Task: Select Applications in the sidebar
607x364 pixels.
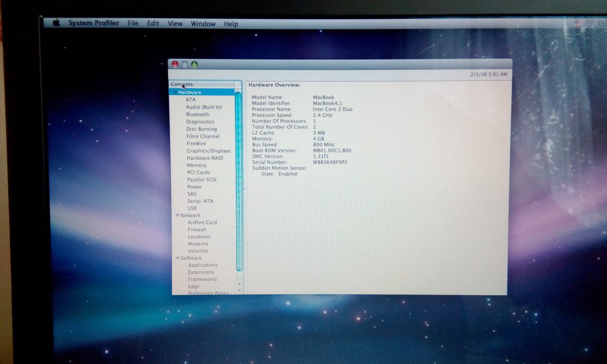Action: click(x=203, y=265)
